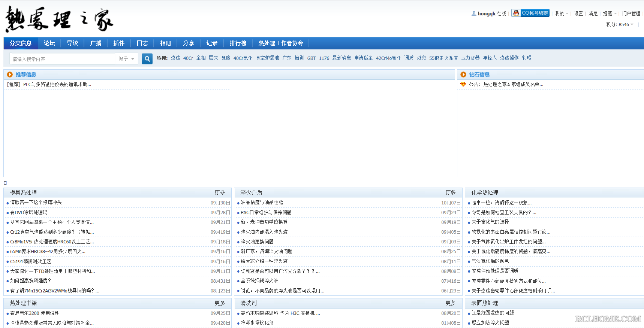Open the 论坛 nav tab

[x=49, y=43]
